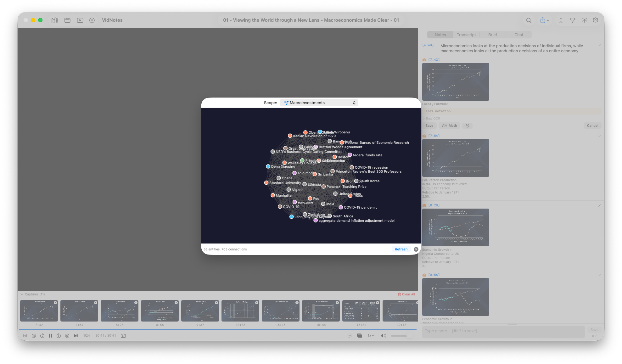Switch to the Brief tab
The height and width of the screenshot is (364, 622).
(x=492, y=35)
